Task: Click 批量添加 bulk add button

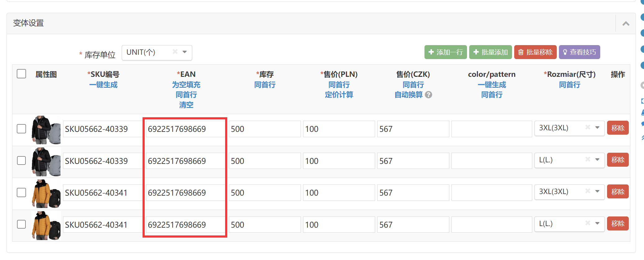Action: (x=490, y=52)
